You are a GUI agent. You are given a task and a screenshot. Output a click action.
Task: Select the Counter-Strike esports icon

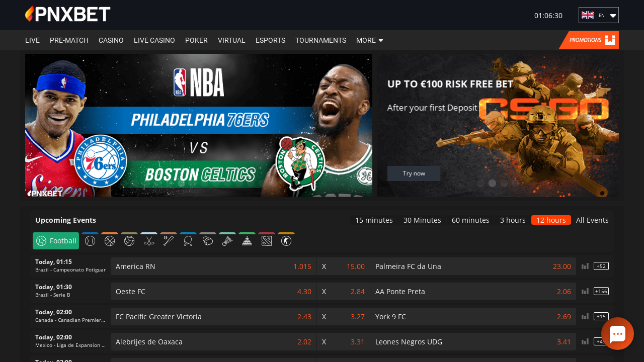(x=286, y=241)
